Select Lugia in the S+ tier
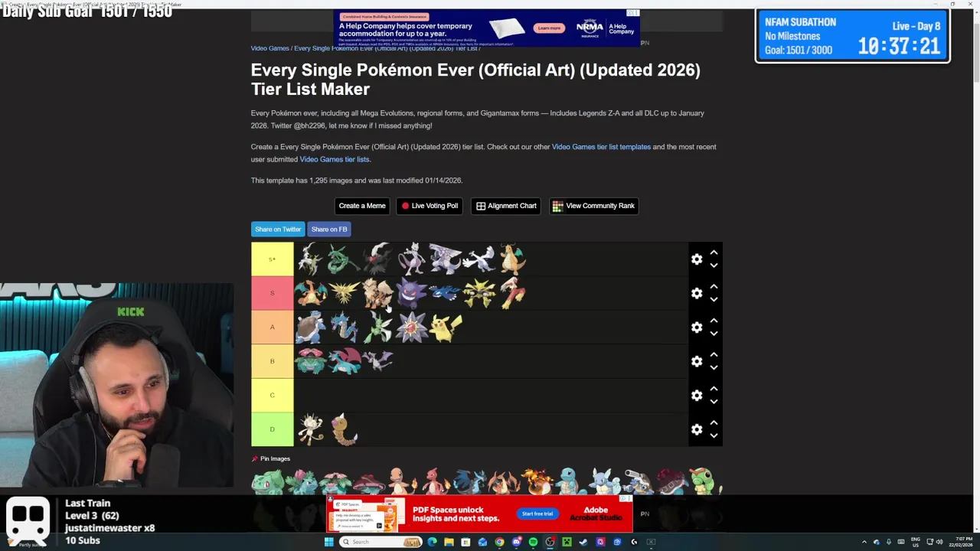 pos(479,259)
